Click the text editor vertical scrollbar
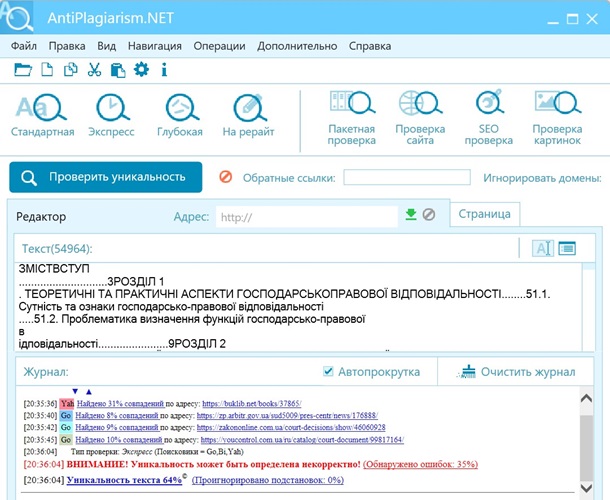The image size is (610, 500). point(589,306)
